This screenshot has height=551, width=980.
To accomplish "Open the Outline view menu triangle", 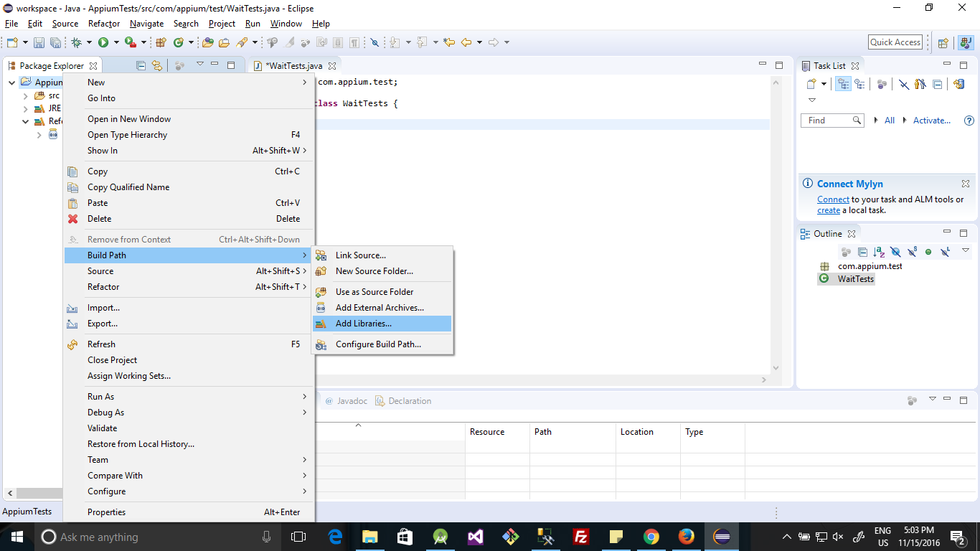I will pyautogui.click(x=966, y=250).
